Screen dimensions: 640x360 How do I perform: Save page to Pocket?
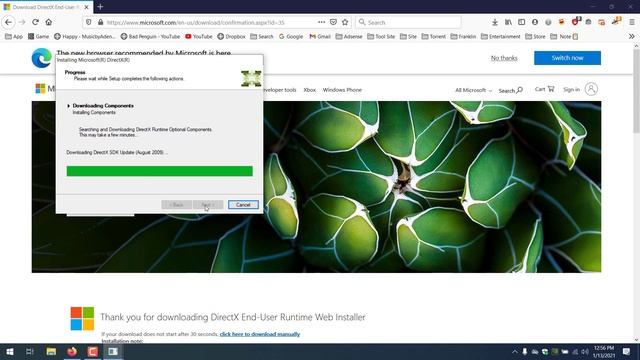[x=333, y=22]
